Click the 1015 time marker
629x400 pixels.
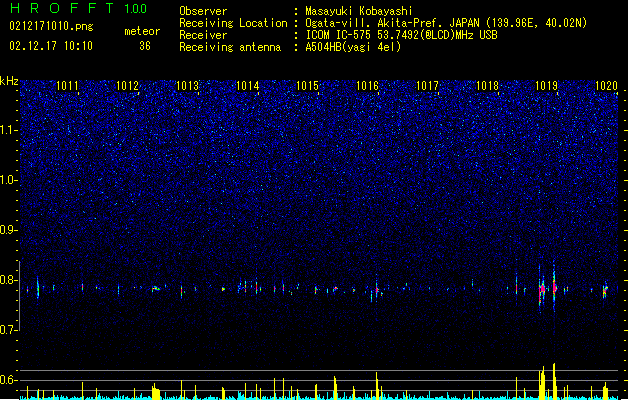pos(307,86)
